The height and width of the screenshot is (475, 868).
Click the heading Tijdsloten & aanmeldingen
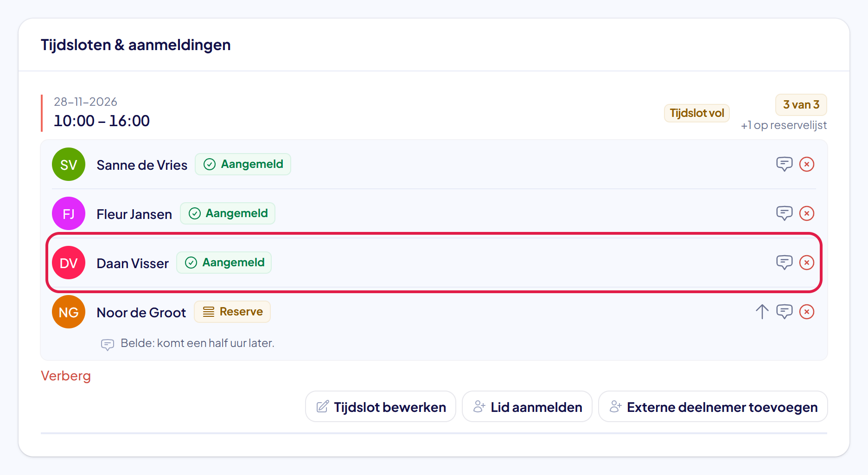click(136, 45)
